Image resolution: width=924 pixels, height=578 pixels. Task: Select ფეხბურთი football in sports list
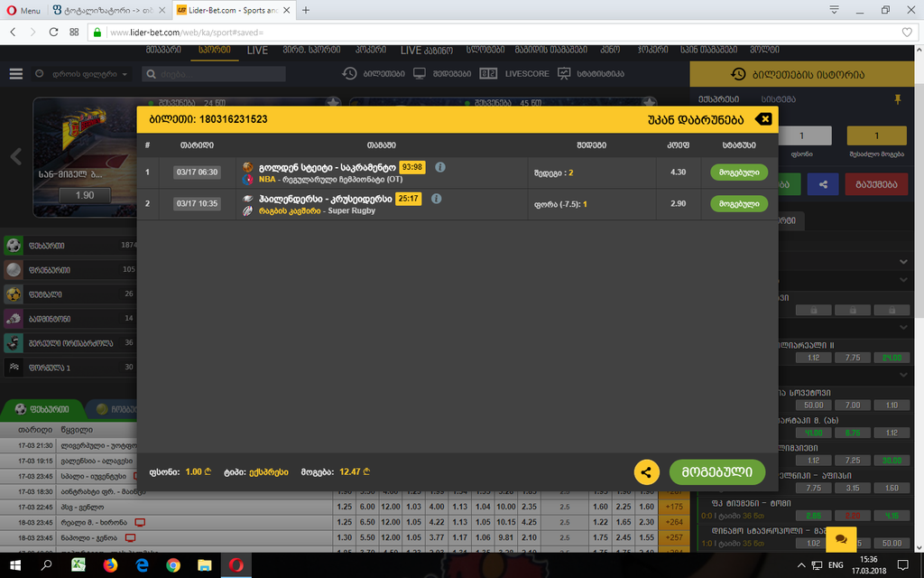(x=69, y=246)
